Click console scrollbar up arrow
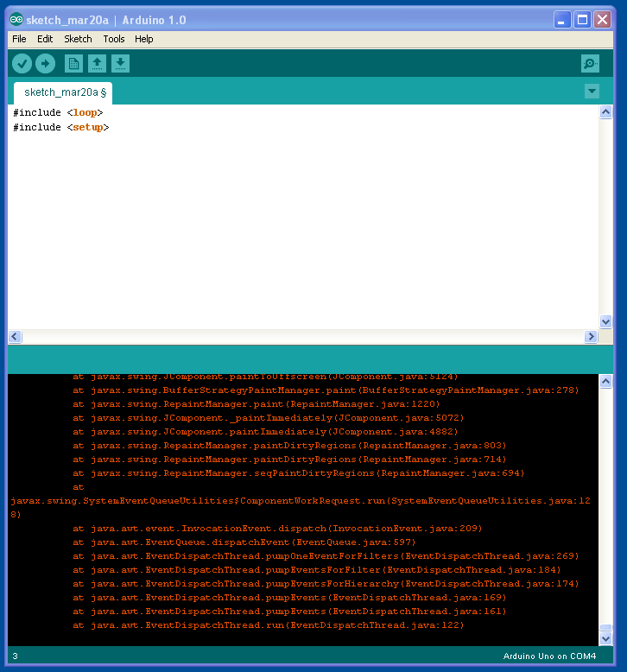This screenshot has height=672, width=627. click(605, 381)
